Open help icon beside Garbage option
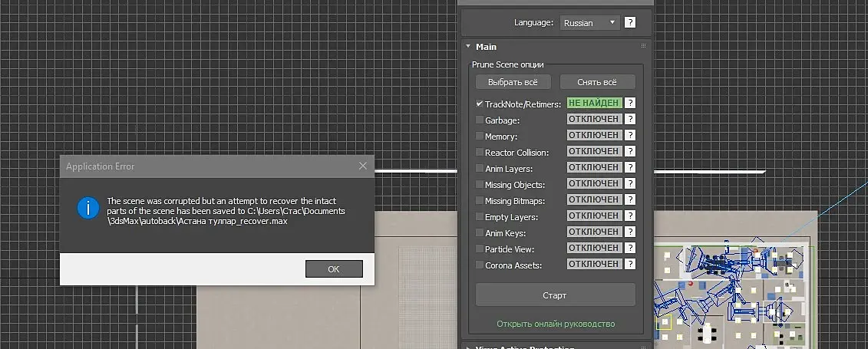The height and width of the screenshot is (349, 868). [630, 120]
